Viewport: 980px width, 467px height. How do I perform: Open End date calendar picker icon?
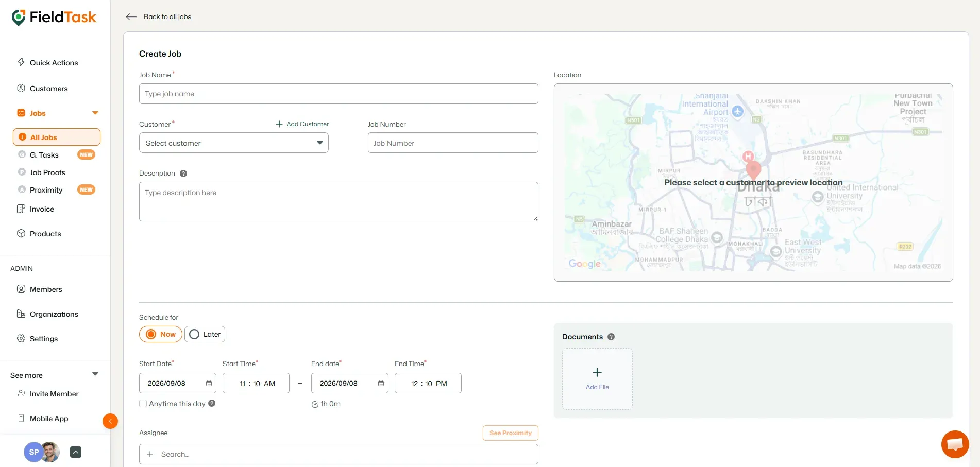pos(381,384)
